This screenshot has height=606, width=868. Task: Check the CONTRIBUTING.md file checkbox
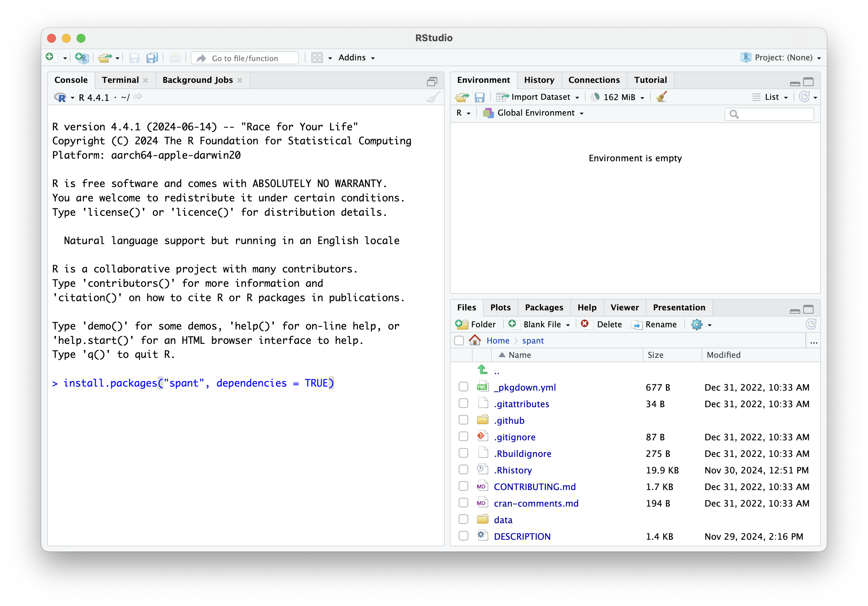click(x=463, y=486)
